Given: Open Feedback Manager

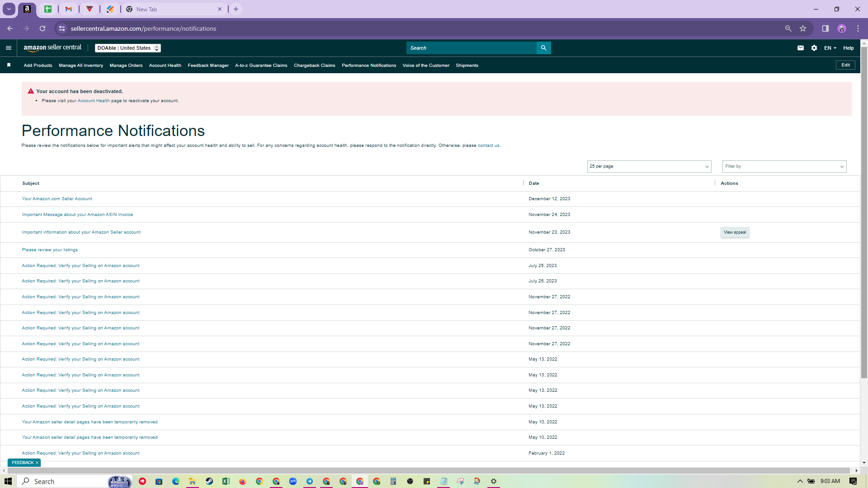Looking at the screenshot, I should coord(208,66).
